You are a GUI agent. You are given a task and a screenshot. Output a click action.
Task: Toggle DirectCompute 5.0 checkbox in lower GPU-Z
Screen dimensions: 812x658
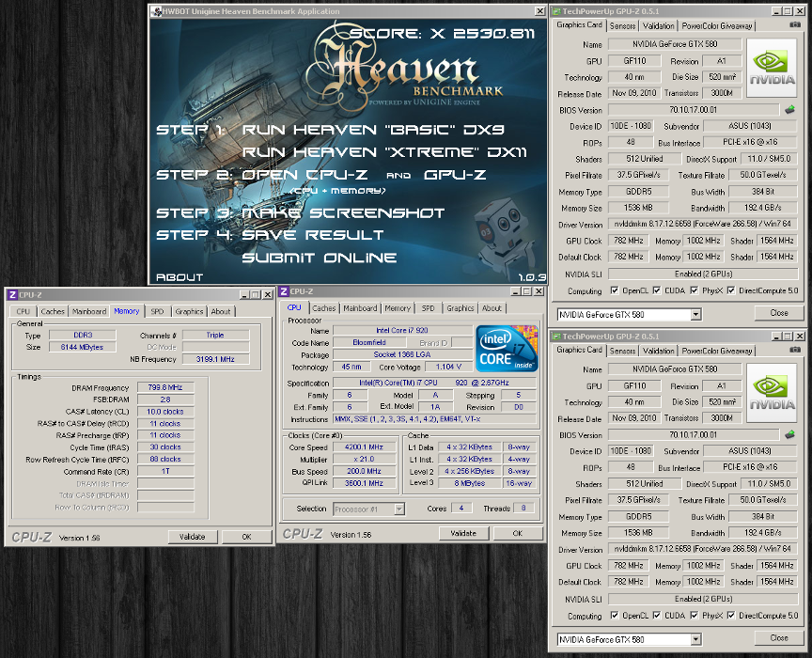(731, 615)
